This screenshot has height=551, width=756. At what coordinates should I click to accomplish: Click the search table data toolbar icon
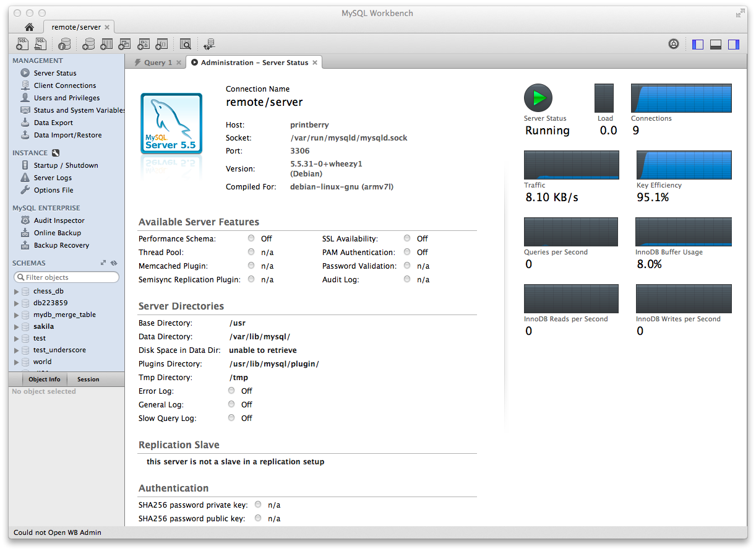185,44
